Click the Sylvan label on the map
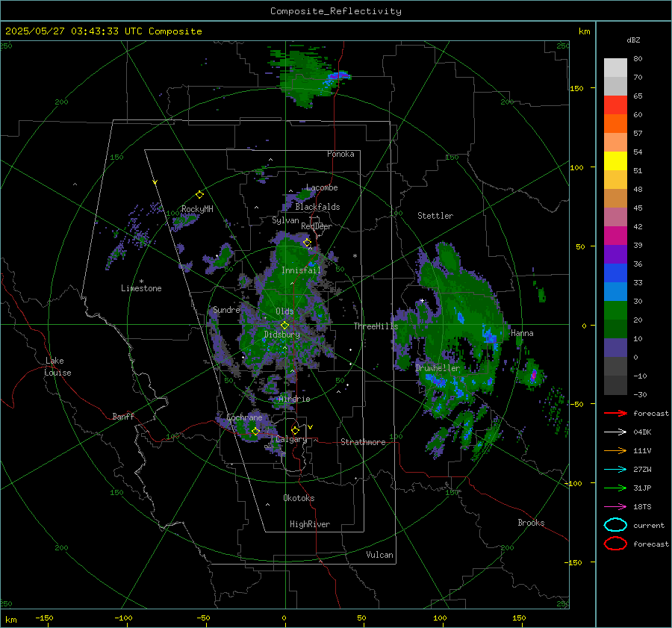 (285, 220)
